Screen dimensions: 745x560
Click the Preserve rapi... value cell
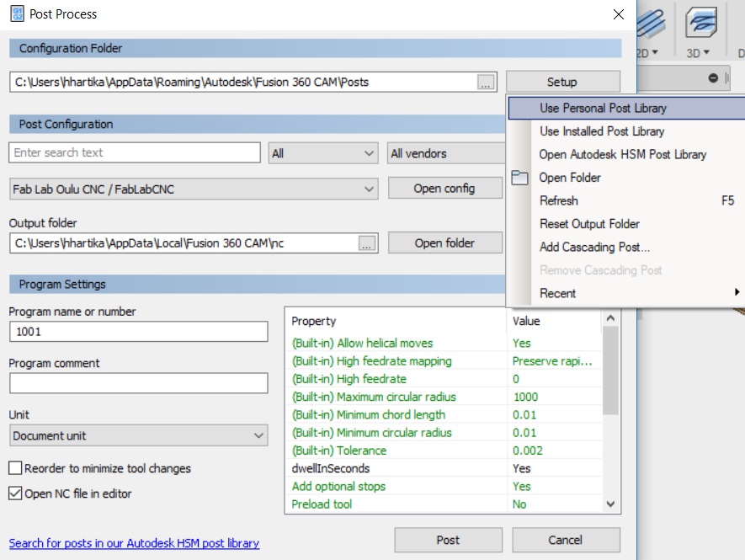click(554, 361)
